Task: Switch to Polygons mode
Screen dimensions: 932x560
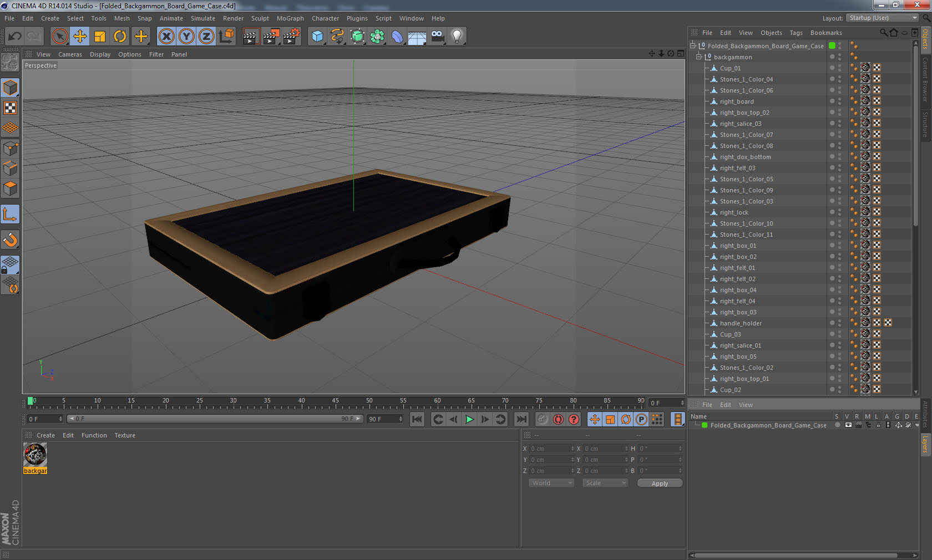Action: pyautogui.click(x=11, y=189)
